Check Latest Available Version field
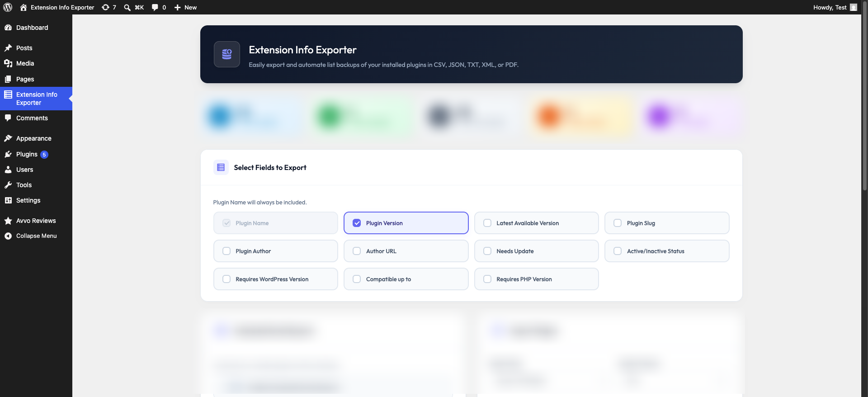This screenshot has width=868, height=397. (487, 223)
